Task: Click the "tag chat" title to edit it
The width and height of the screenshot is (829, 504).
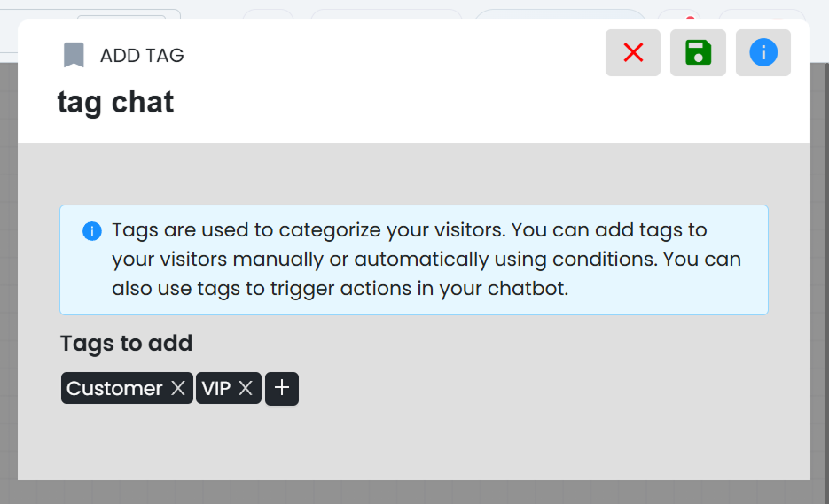Action: coord(115,102)
